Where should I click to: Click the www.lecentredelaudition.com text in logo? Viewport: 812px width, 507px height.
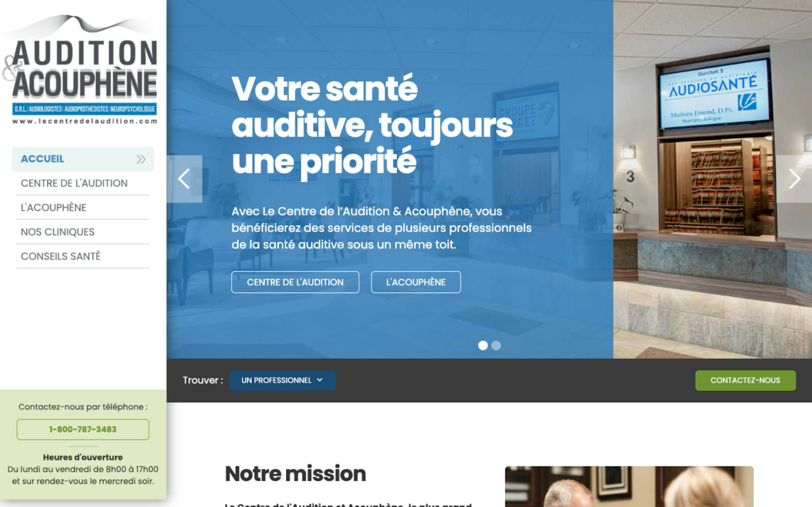coord(84,121)
